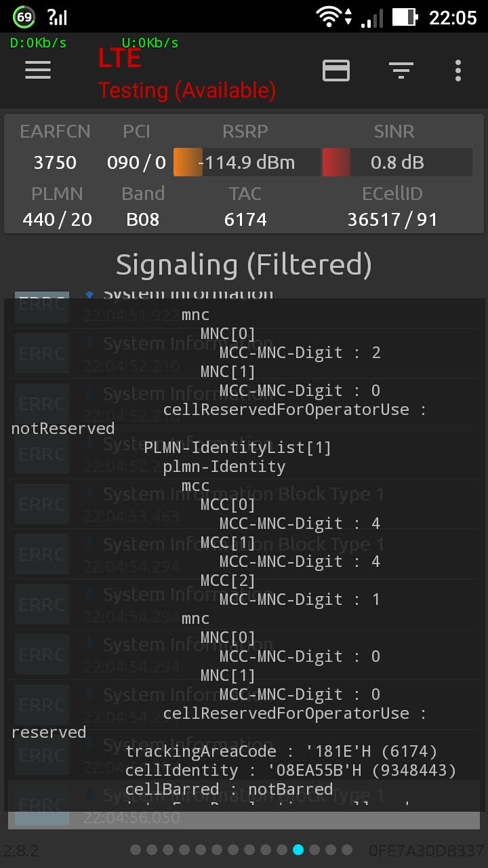Tap the battery icon in status bar
The image size is (488, 868).
405,17
